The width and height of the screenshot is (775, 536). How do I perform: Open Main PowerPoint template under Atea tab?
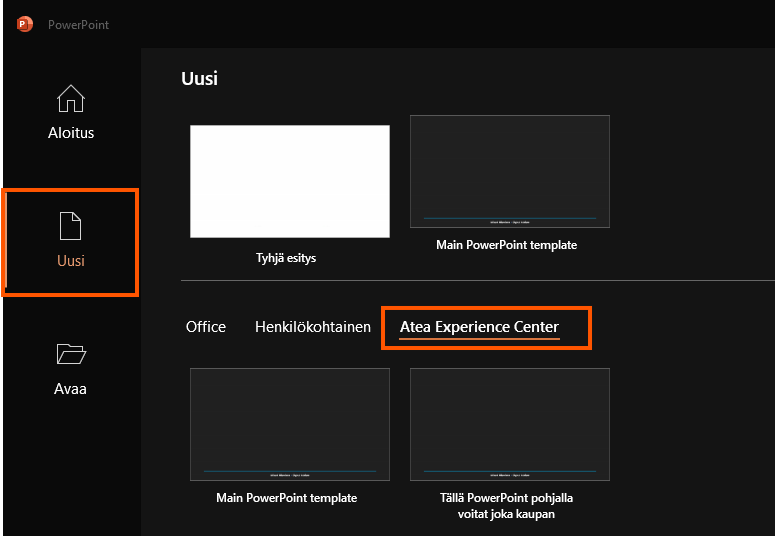pyautogui.click(x=290, y=424)
